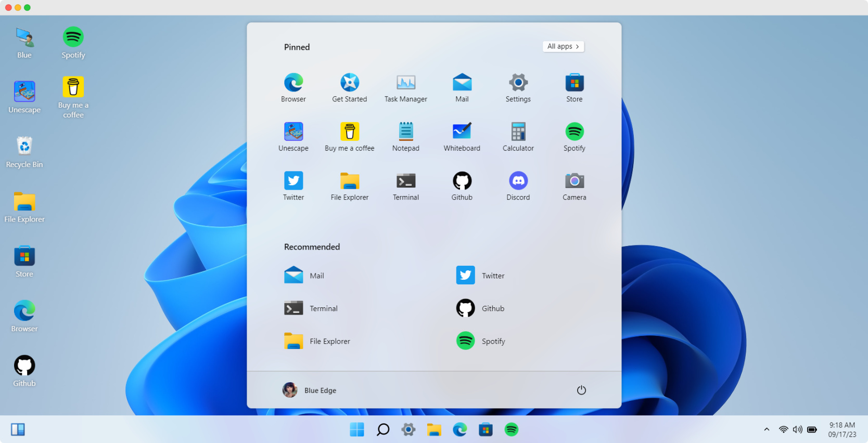Open the clock showing 9:18 AM

[842, 429]
